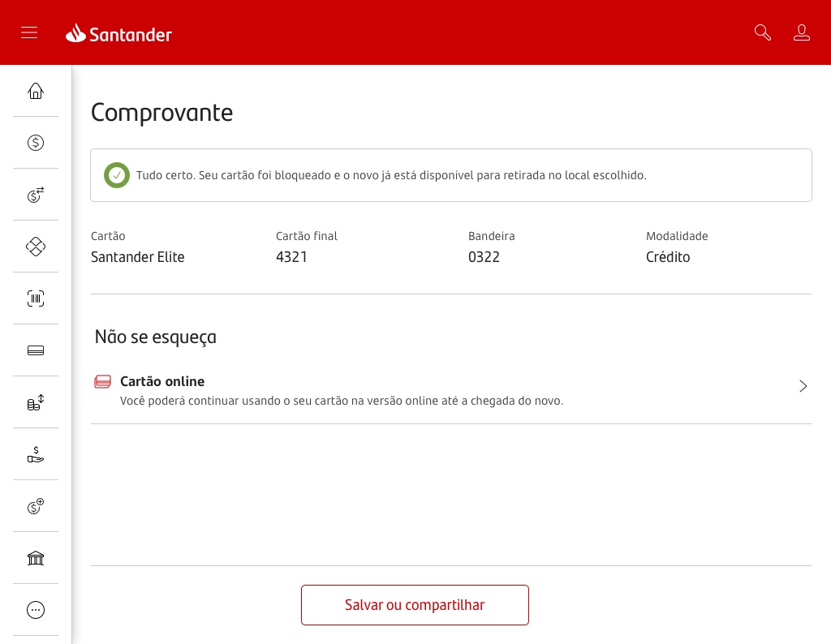This screenshot has height=644, width=831.
Task: Click the Bandeira value 0322
Action: [x=484, y=257]
